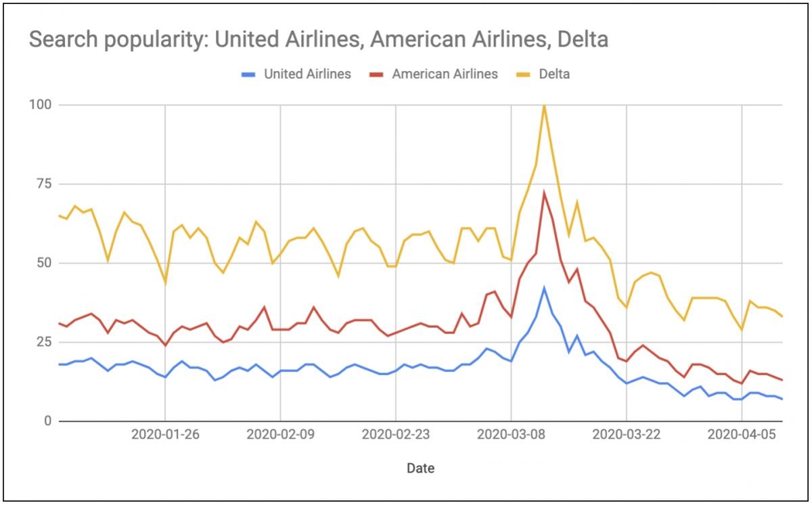Select the United Airlines legend label
This screenshot has width=812, height=505.
click(307, 74)
